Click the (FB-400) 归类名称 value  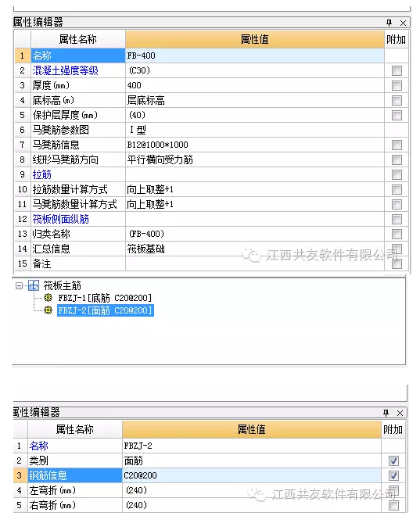coord(254,234)
